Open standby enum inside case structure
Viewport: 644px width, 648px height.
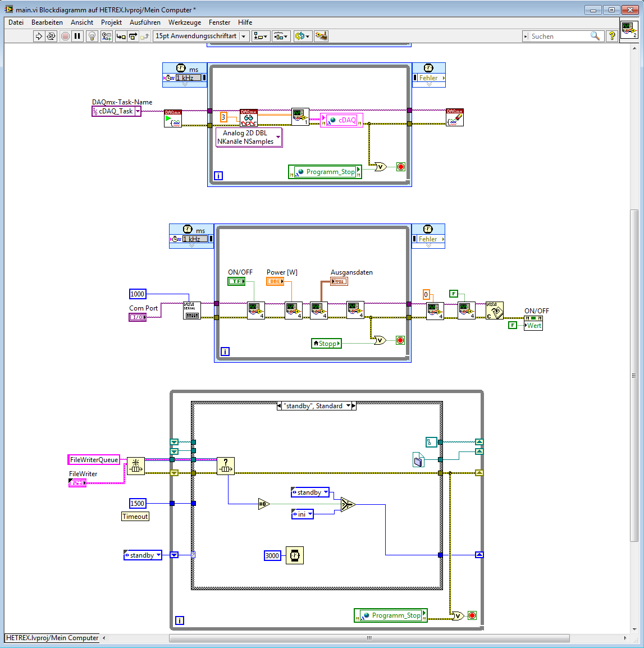[310, 492]
